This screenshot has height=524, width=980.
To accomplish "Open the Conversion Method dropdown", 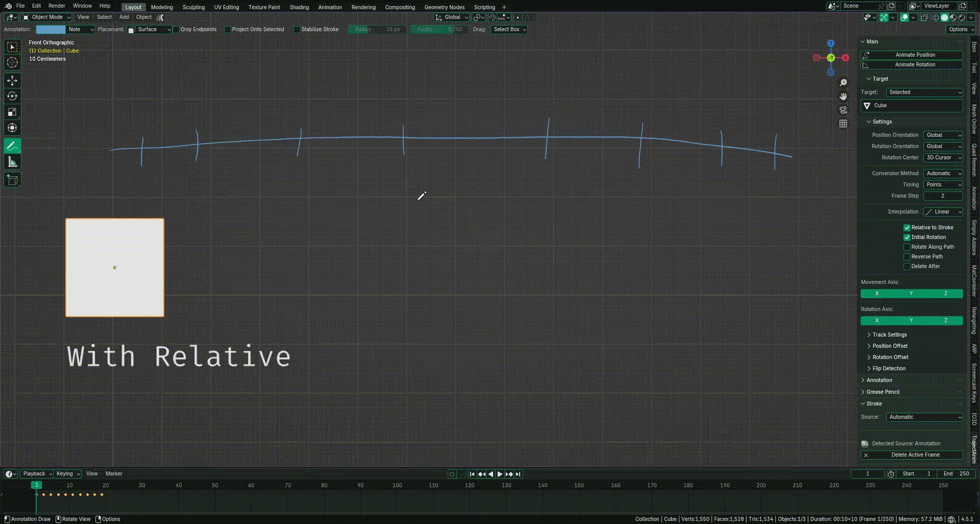I will pos(943,174).
